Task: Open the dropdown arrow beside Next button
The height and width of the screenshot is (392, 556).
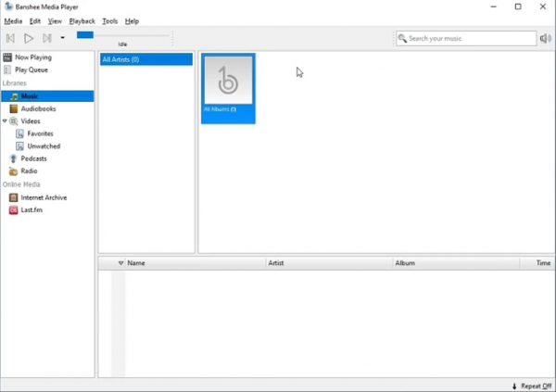Action: point(62,38)
